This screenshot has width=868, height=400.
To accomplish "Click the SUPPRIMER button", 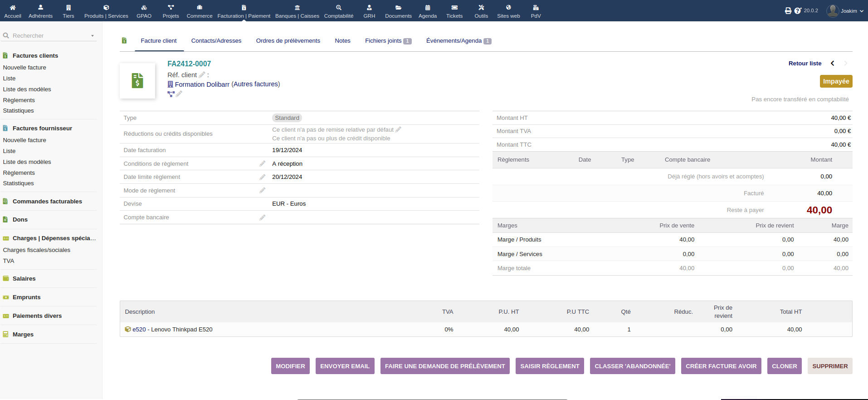I will [x=830, y=366].
